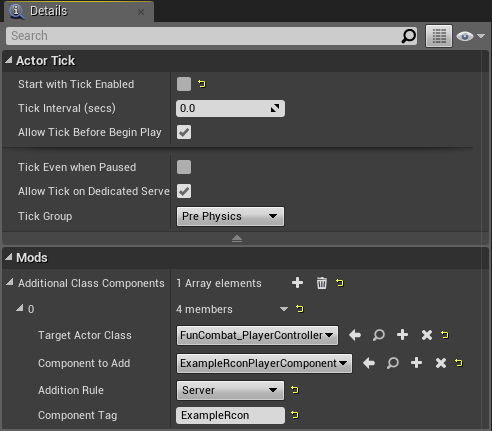This screenshot has height=431, width=492.
Task: Browse to Target Actor Class in Content Browser
Action: [379, 335]
